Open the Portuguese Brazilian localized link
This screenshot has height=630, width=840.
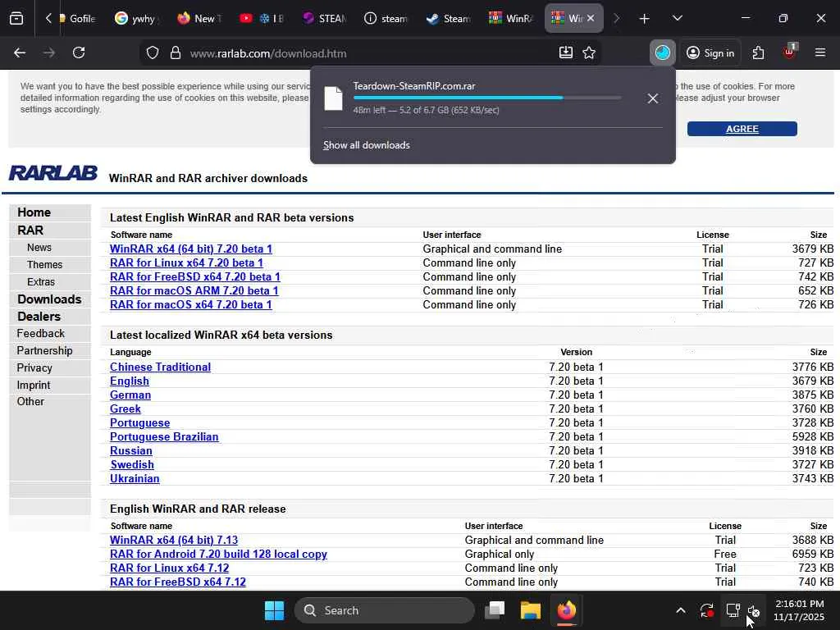pyautogui.click(x=164, y=437)
